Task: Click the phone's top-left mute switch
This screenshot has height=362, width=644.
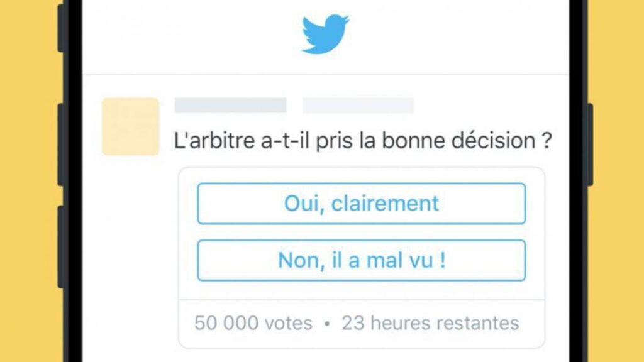Action: pos(60,29)
